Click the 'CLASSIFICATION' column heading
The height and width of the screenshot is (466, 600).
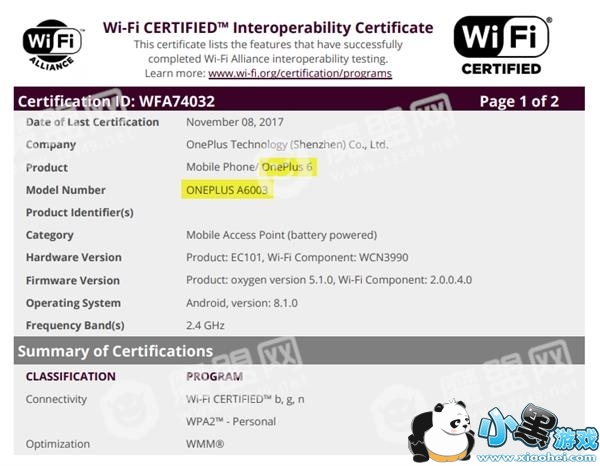[x=71, y=376]
